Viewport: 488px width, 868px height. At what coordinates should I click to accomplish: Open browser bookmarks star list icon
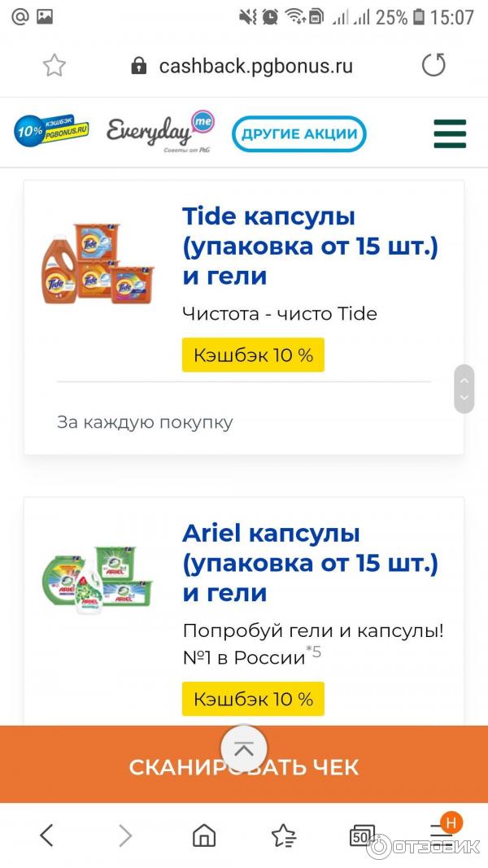pyautogui.click(x=283, y=835)
